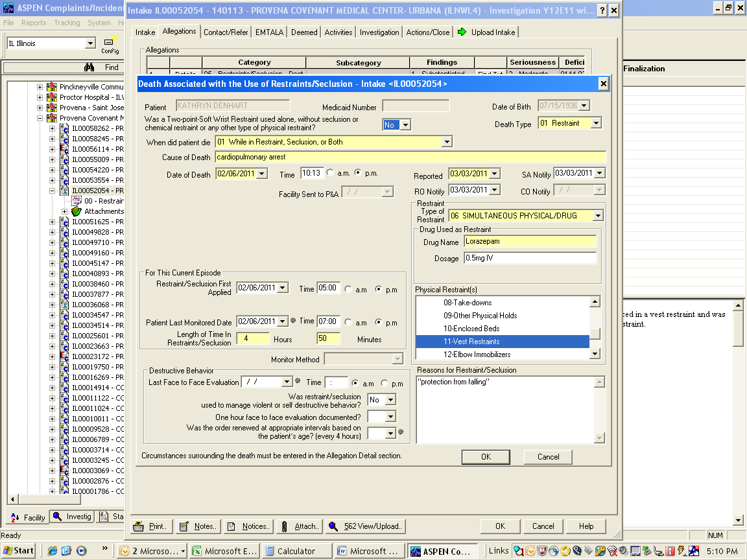Click OK in the restraint death dialog
Image resolution: width=747 pixels, height=560 pixels.
[486, 457]
